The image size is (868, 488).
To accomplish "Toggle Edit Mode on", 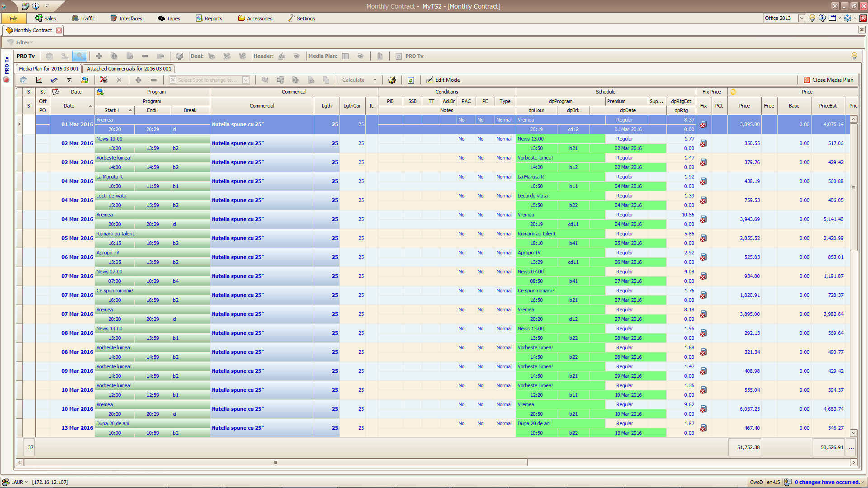I will 443,80.
